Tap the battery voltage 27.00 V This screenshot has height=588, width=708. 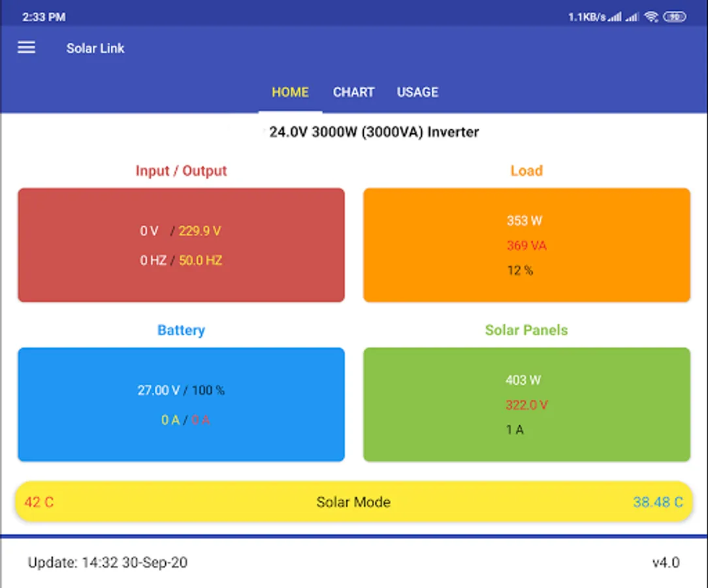(159, 390)
